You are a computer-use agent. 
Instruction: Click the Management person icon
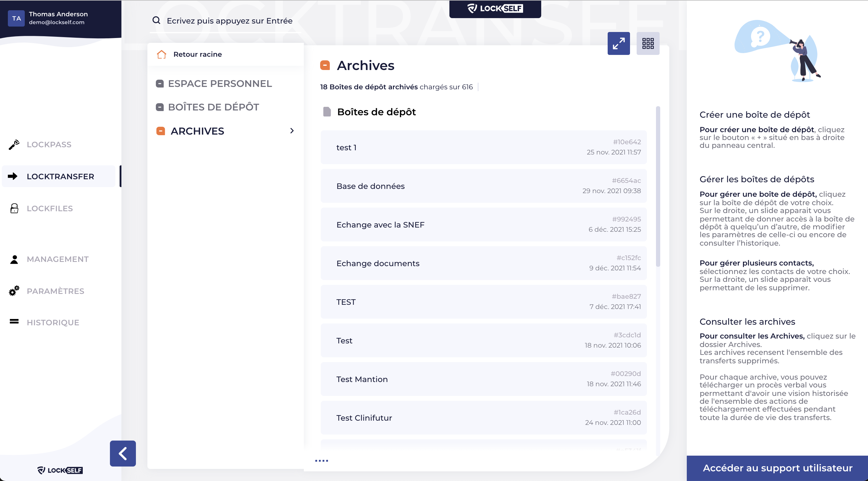click(14, 259)
